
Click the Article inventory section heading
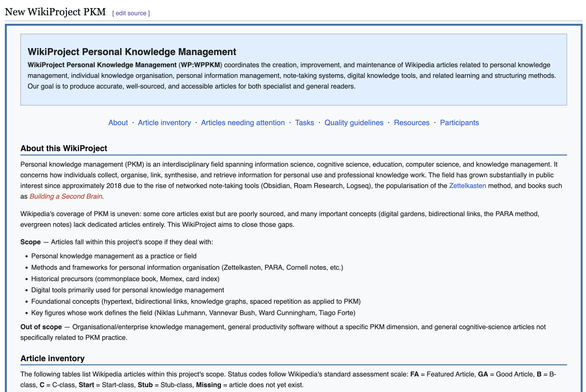click(x=52, y=358)
